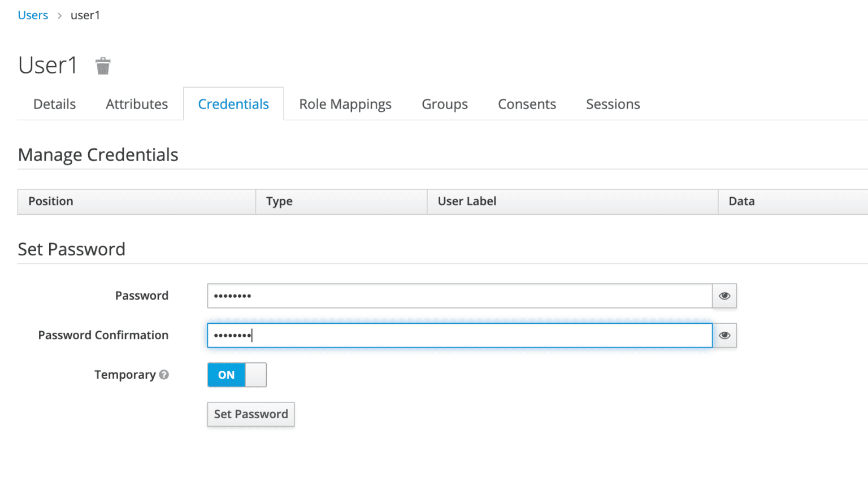
Task: Turn off the Temporary password switch
Action: click(237, 375)
